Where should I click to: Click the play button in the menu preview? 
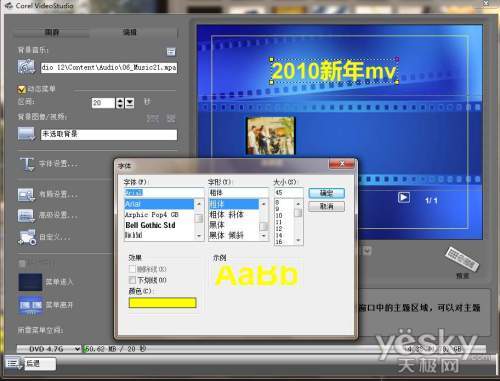(x=404, y=197)
